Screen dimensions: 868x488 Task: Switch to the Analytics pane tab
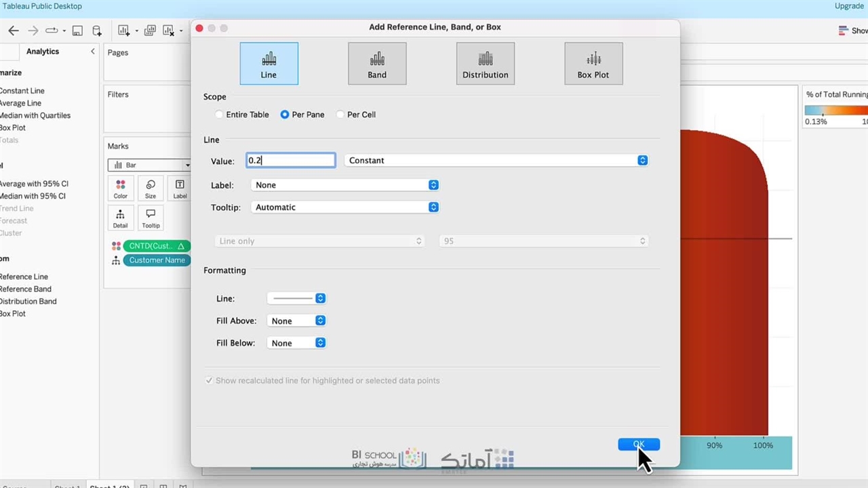tap(43, 52)
